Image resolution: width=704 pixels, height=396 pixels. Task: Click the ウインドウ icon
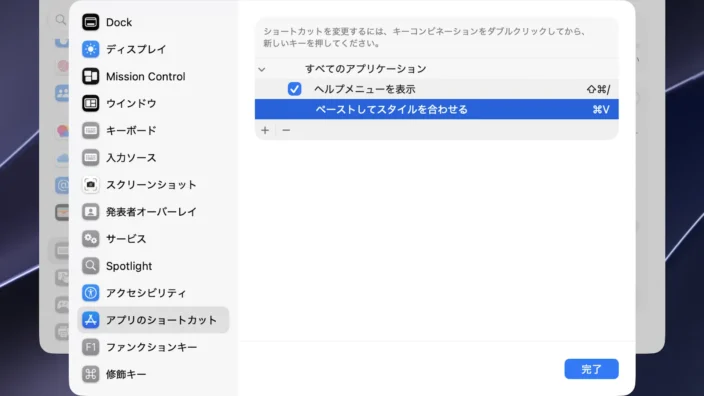[90, 103]
